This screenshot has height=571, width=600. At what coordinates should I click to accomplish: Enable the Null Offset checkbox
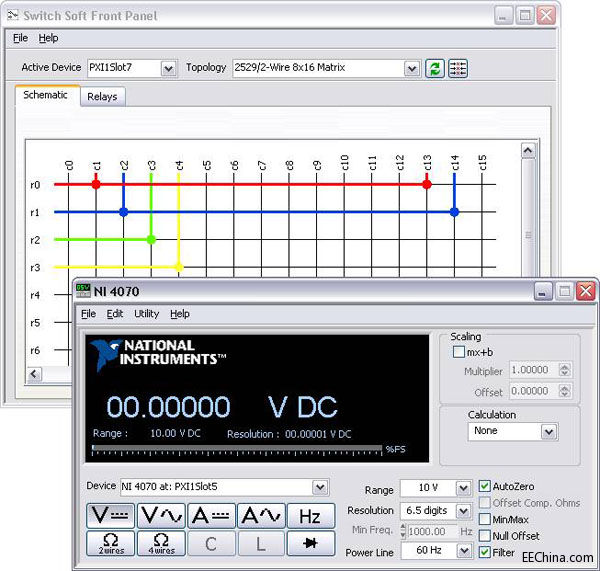coord(484,536)
